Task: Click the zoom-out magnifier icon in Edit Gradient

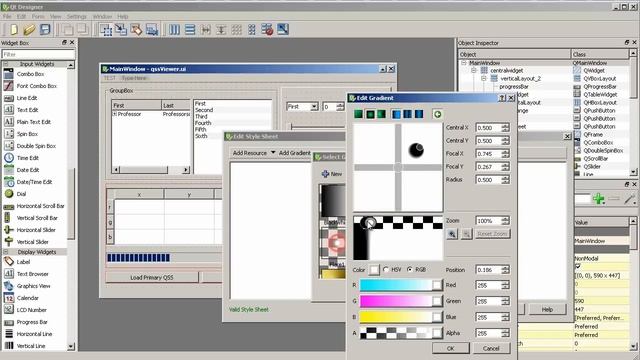Action: coord(467,234)
